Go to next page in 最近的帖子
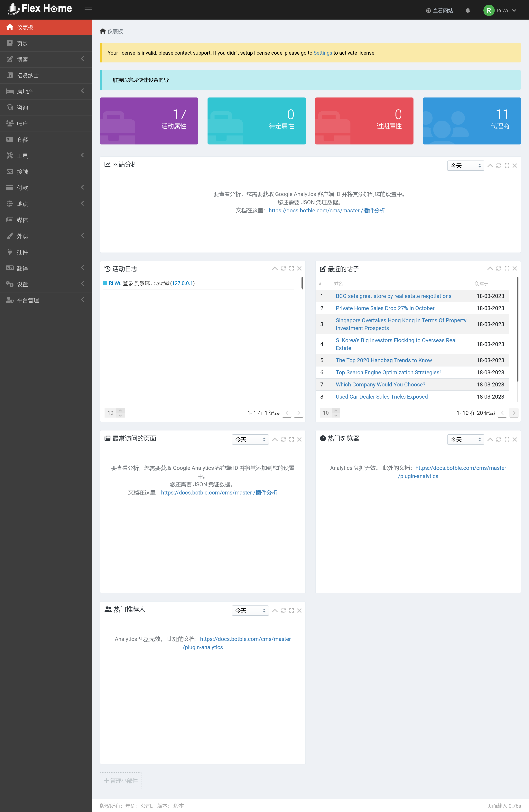Image resolution: width=529 pixels, height=812 pixels. [x=514, y=413]
